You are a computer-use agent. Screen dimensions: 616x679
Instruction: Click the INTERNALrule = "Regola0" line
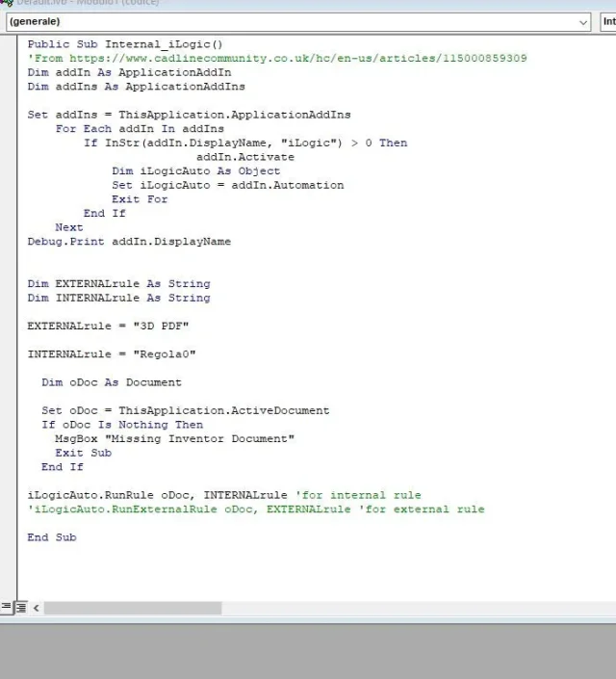pyautogui.click(x=112, y=354)
